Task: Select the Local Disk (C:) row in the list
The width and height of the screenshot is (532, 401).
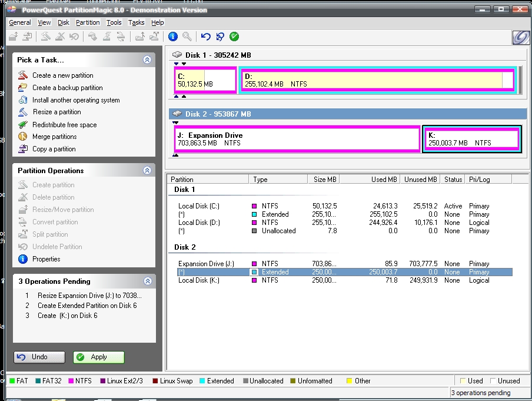Action: [x=344, y=206]
